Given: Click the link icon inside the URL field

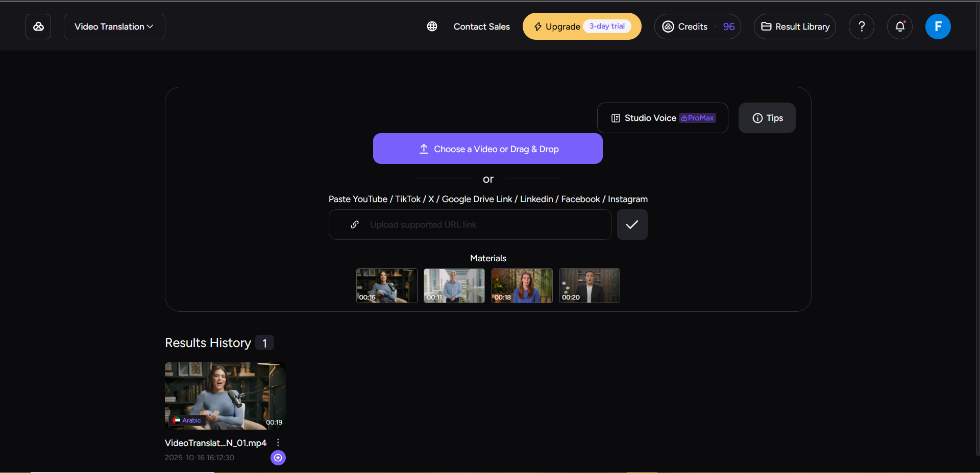Looking at the screenshot, I should tap(355, 225).
